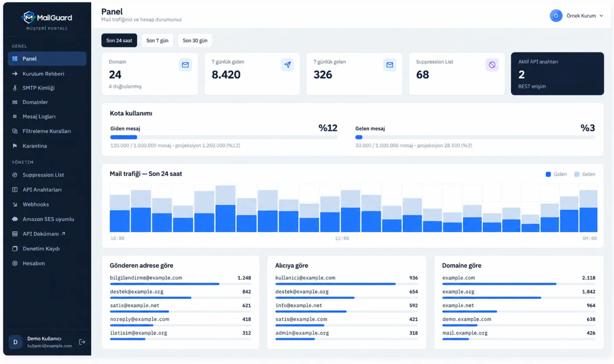Image resolution: width=614 pixels, height=364 pixels.
Task: Click the Hesabım account icon
Action: point(14,263)
